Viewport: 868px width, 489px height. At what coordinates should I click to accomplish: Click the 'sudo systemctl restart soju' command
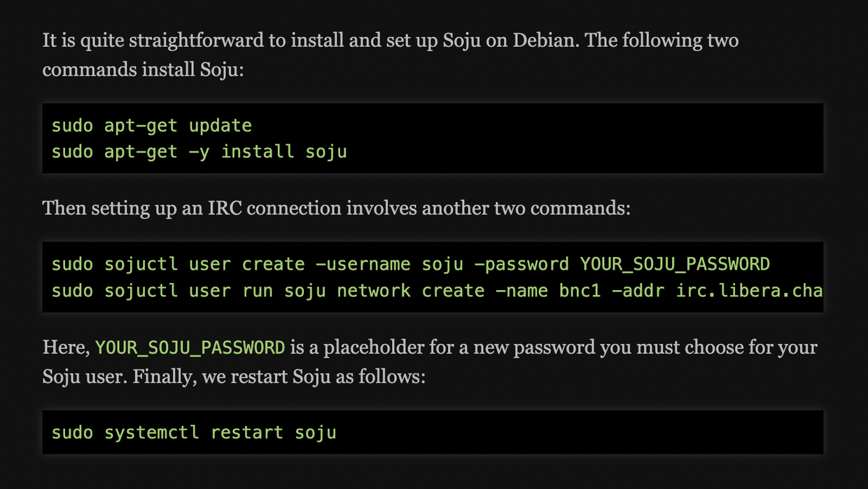(194, 432)
